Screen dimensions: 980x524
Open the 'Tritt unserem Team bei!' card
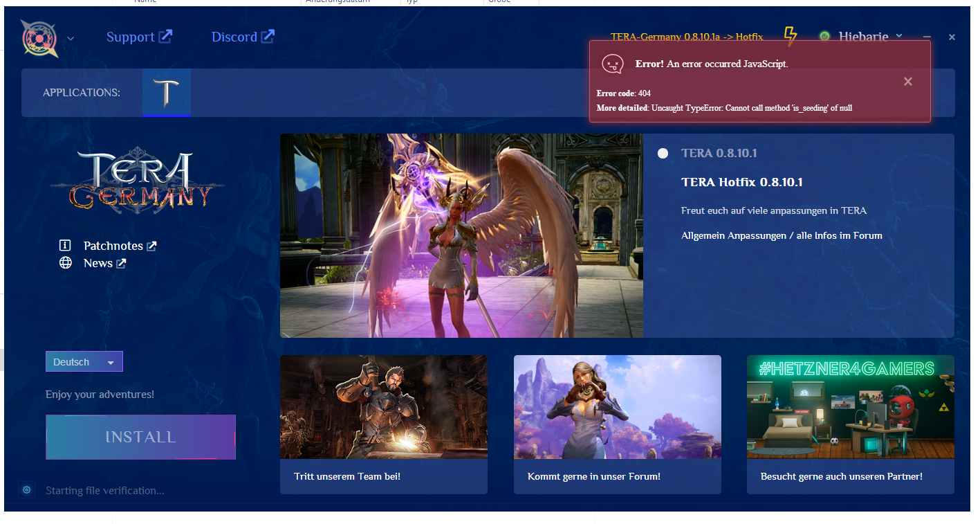(383, 424)
